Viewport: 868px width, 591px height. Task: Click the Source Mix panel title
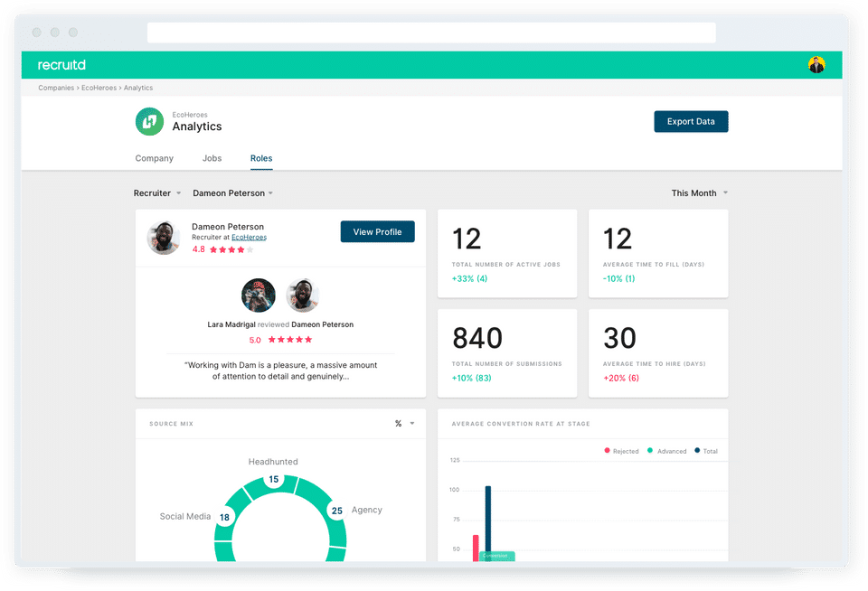point(171,424)
